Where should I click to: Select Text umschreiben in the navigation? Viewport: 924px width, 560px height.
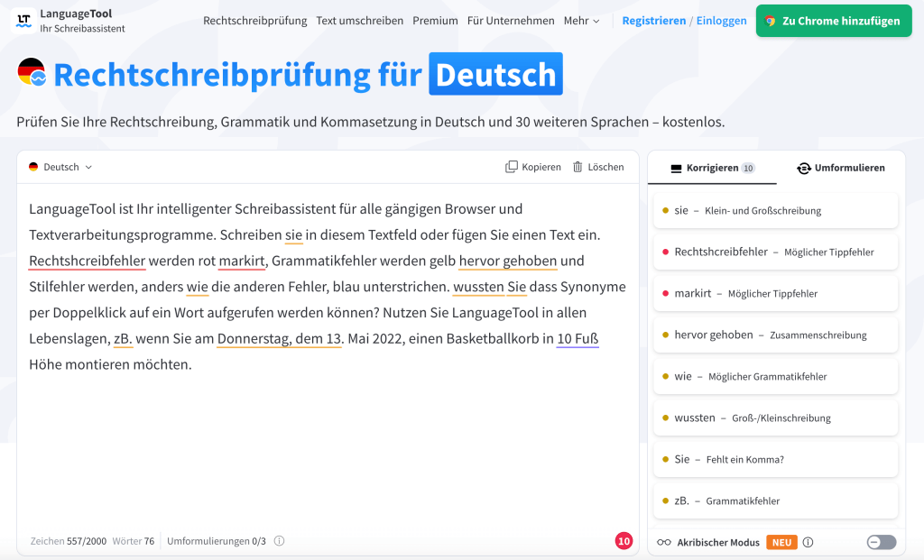(x=360, y=20)
